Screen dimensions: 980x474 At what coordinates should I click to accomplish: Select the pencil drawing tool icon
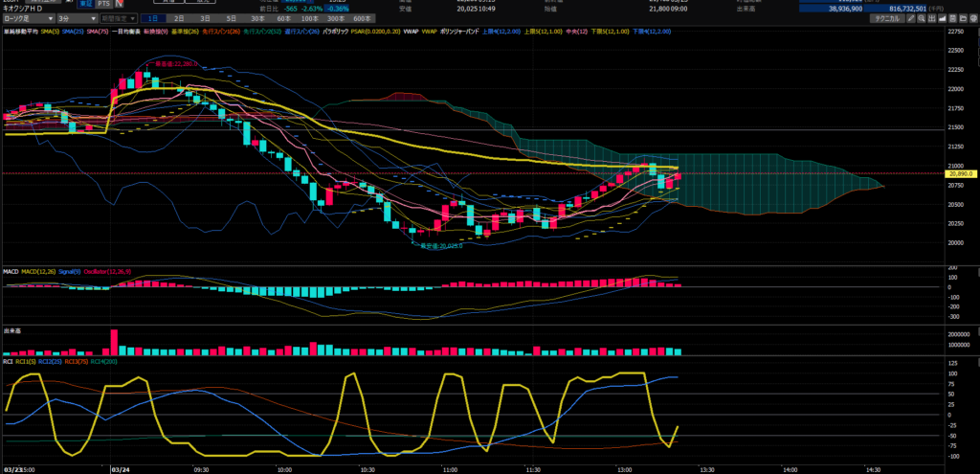(909, 18)
